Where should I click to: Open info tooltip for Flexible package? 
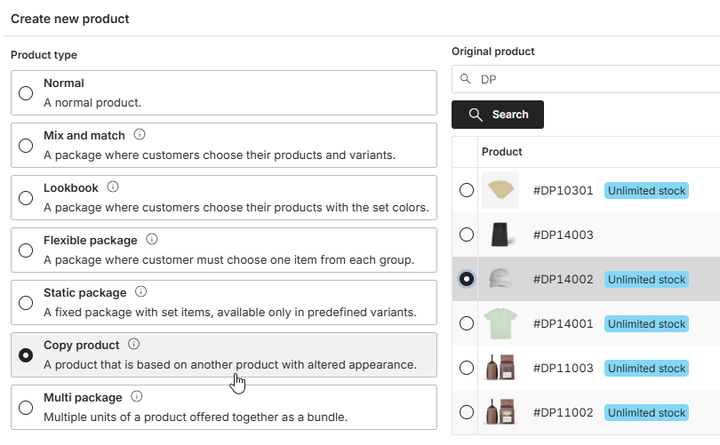(x=152, y=240)
